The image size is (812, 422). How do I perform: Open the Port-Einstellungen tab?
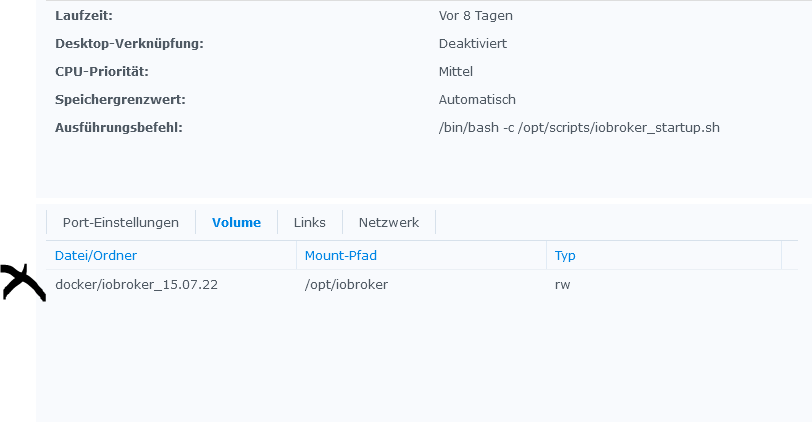120,222
